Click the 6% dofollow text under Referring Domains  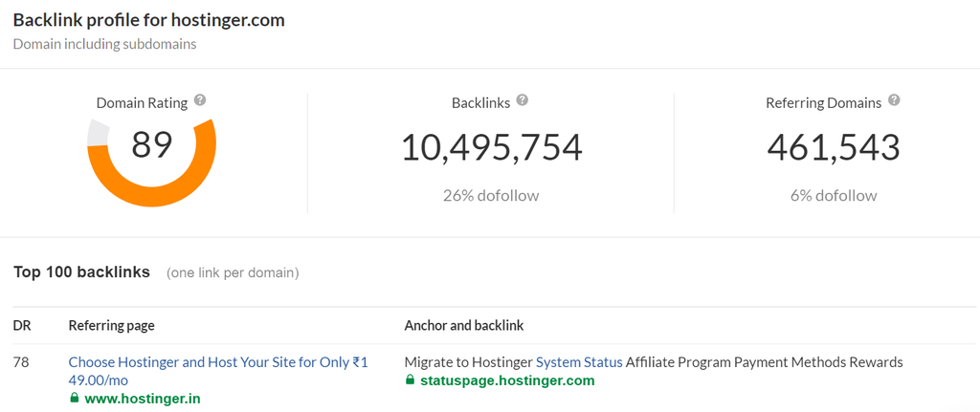pyautogui.click(x=834, y=195)
